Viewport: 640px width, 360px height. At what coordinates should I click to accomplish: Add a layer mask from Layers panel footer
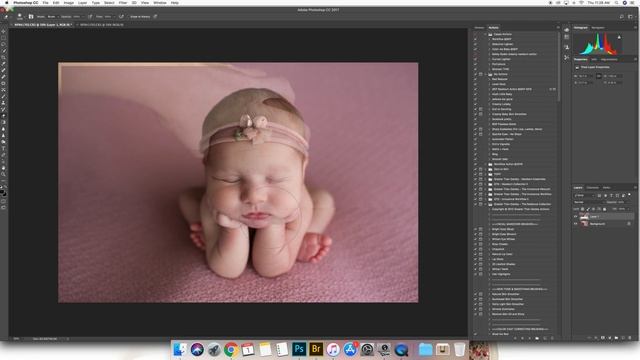click(x=602, y=338)
